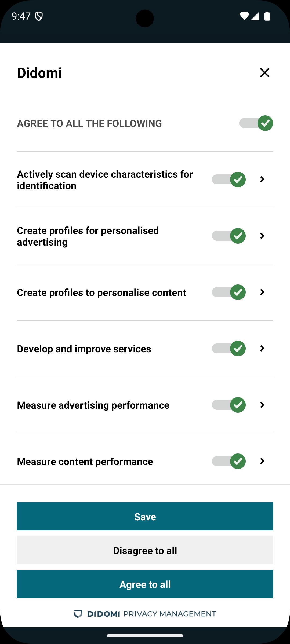Open the Didomi Privacy Management logo link

(x=145, y=614)
